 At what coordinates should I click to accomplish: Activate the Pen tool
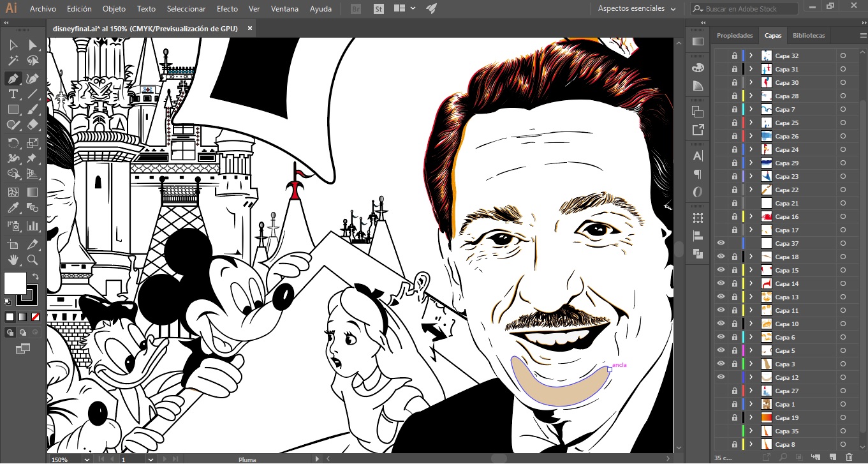pos(13,79)
